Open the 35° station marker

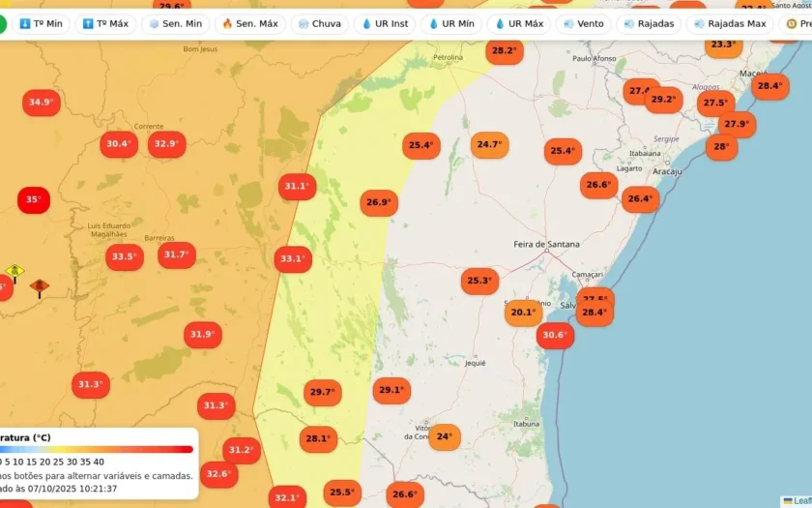[34, 199]
